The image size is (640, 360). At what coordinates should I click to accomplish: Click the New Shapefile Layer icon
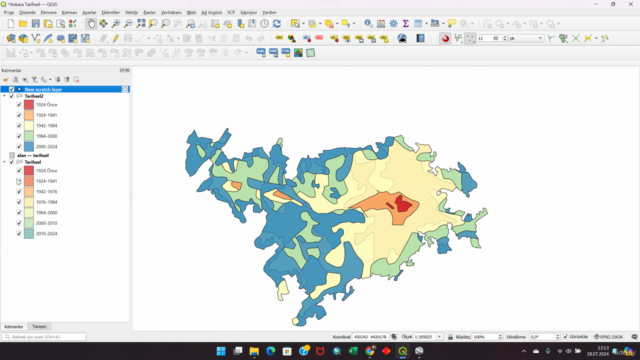coord(36,38)
